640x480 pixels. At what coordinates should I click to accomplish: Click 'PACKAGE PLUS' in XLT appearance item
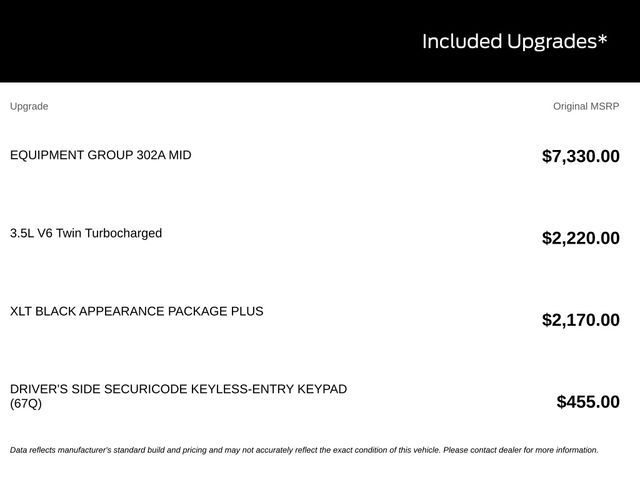point(216,311)
